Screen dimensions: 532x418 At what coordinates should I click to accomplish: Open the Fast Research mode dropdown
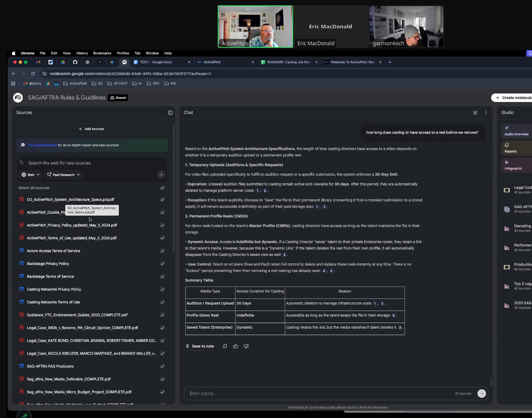[64, 175]
